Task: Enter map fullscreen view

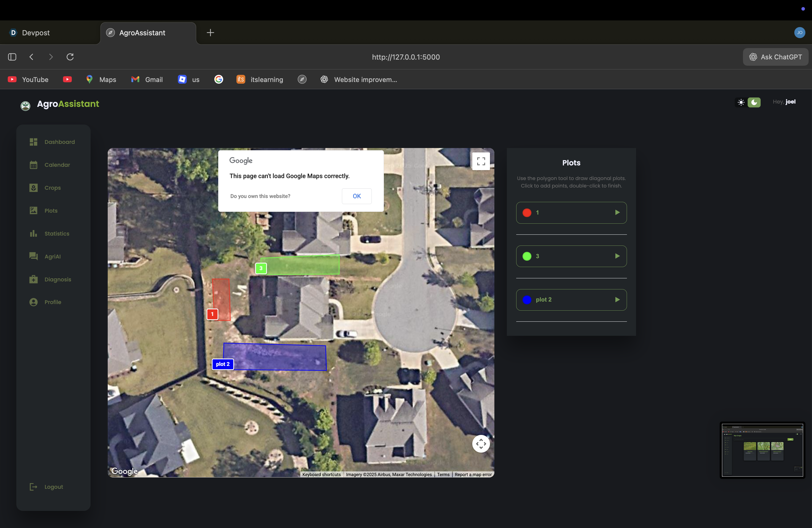Action: 481,161
